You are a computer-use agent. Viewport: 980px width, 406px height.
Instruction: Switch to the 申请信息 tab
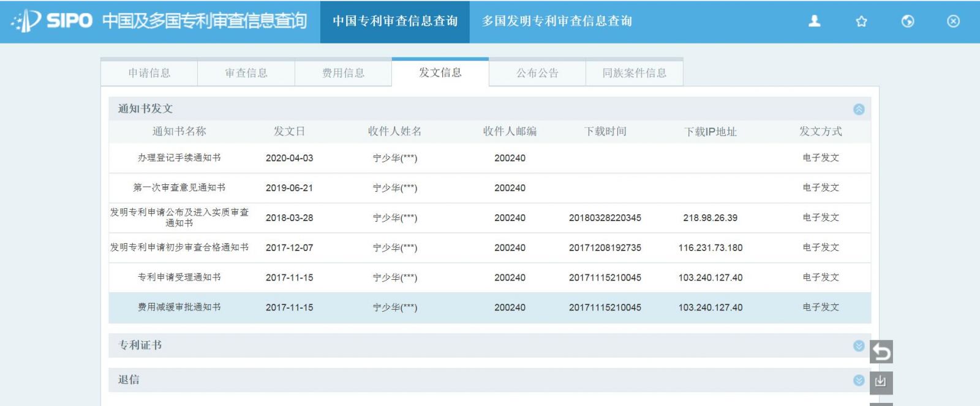[x=149, y=73]
